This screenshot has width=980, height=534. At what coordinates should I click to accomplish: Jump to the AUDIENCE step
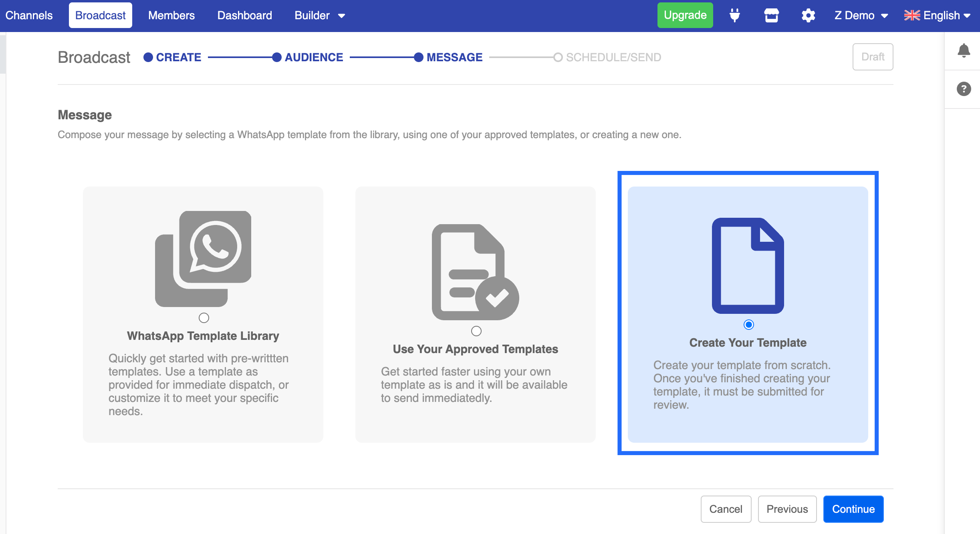click(x=308, y=57)
